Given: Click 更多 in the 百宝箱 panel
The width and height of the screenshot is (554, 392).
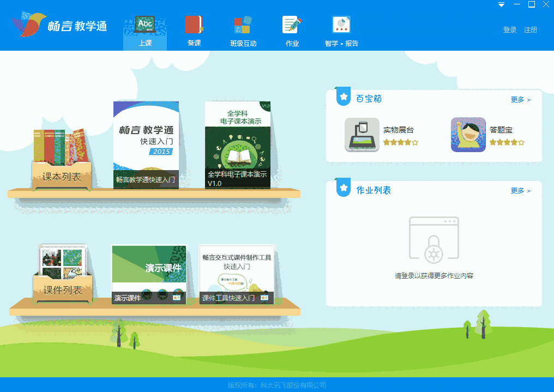Looking at the screenshot, I should point(520,100).
